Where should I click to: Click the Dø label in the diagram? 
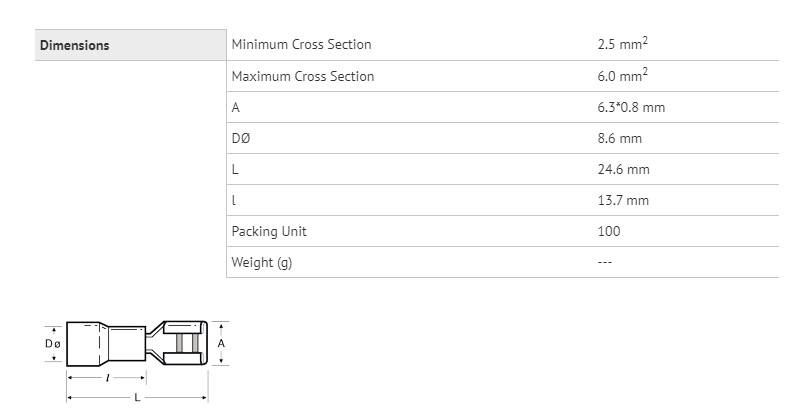tap(53, 344)
